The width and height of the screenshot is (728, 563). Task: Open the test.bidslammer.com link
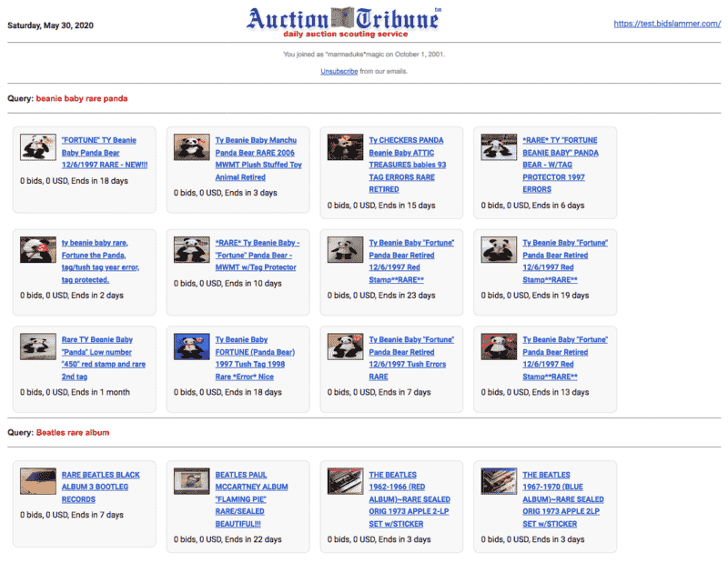coord(667,24)
